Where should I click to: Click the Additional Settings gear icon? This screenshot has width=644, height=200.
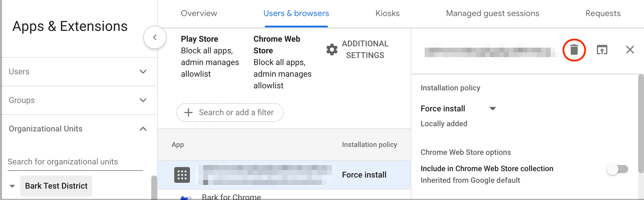click(332, 50)
